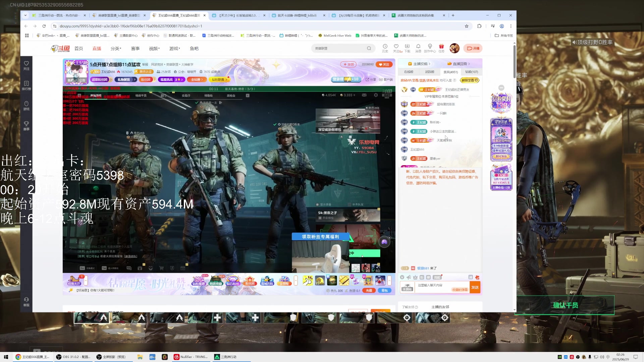
Task: Focus the Douyu search box 英雄联盟
Action: tap(339, 48)
